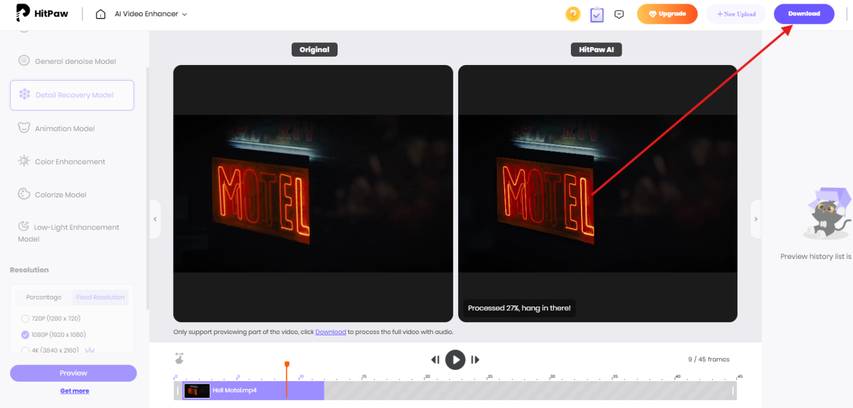This screenshot has height=408, width=853.
Task: Click the Processed 27% status message
Action: [x=519, y=308]
